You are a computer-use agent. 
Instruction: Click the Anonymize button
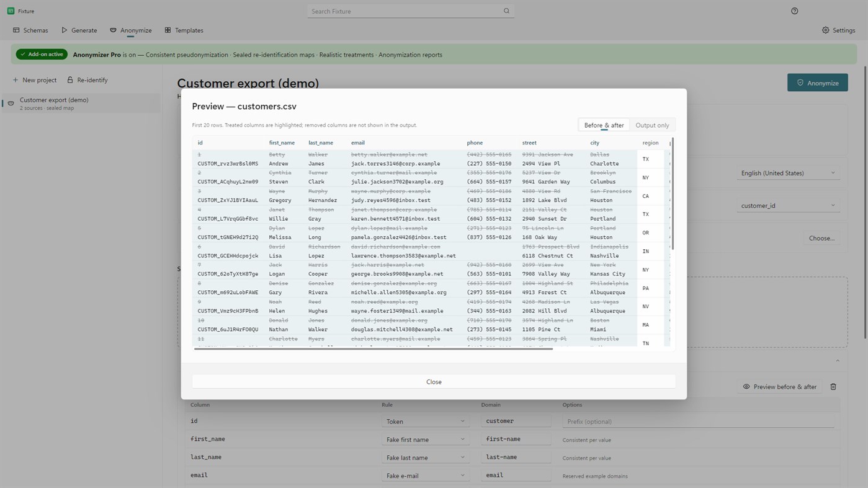pos(817,82)
